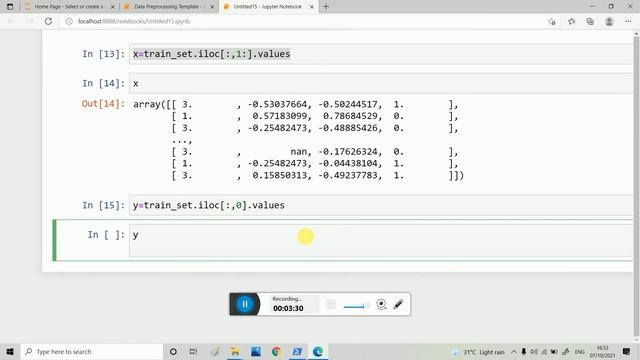Show hidden system tray icons
Screen dimensions: 640x360
point(513,352)
